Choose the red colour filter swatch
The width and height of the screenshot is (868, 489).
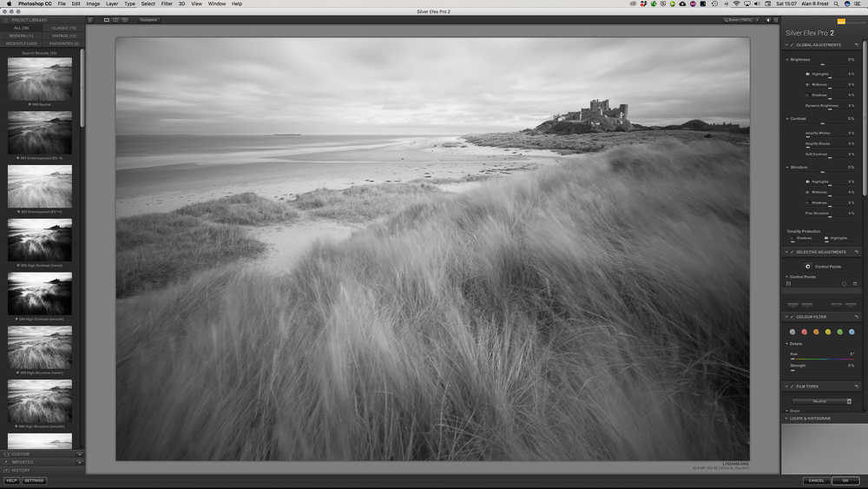(805, 332)
